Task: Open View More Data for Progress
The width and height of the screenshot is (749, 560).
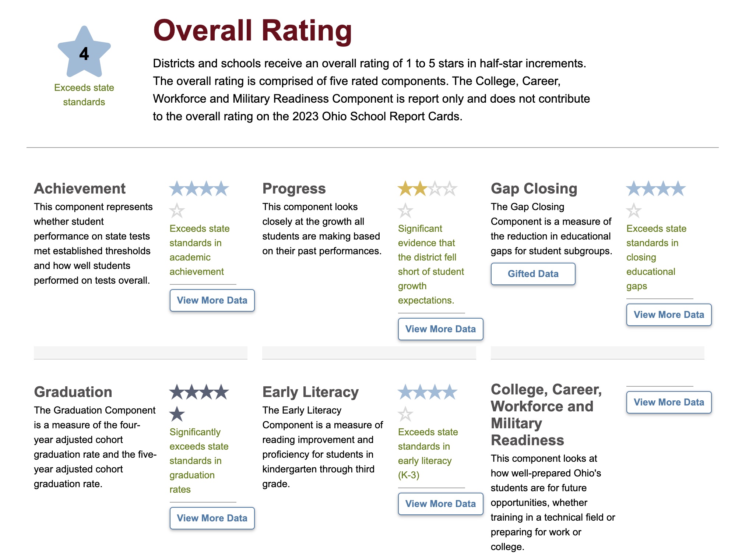Action: click(440, 329)
